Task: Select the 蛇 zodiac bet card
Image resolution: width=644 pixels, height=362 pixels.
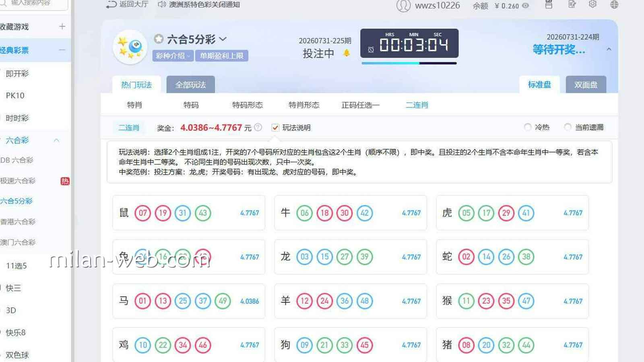Action: pyautogui.click(x=512, y=257)
